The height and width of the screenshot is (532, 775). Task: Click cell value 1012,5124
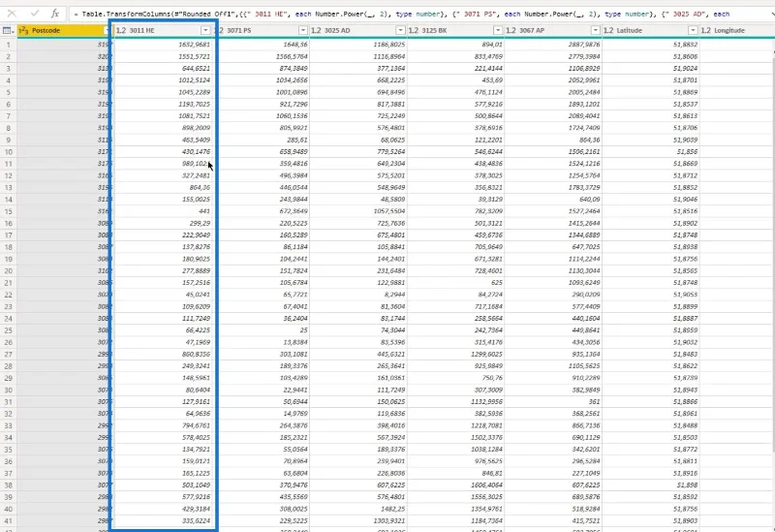coord(195,80)
